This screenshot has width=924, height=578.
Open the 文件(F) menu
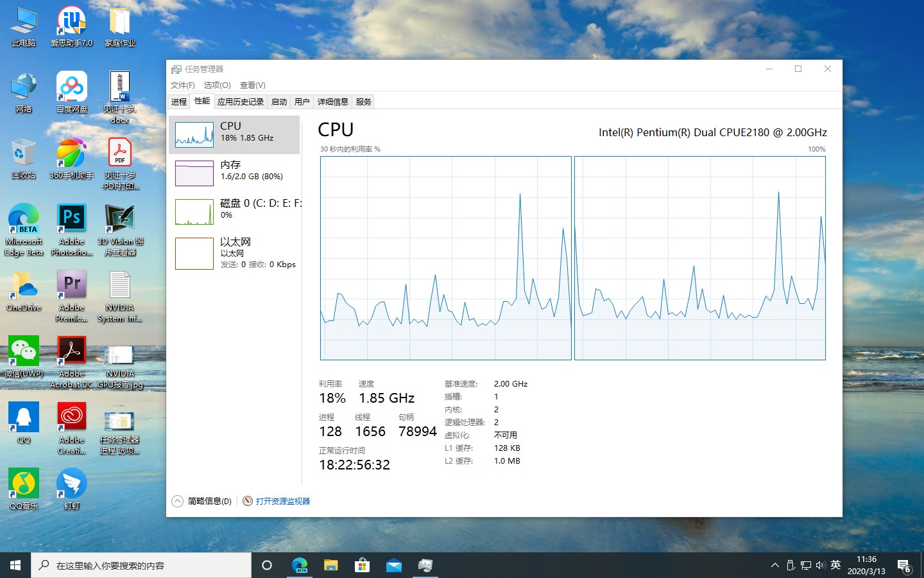coord(183,85)
